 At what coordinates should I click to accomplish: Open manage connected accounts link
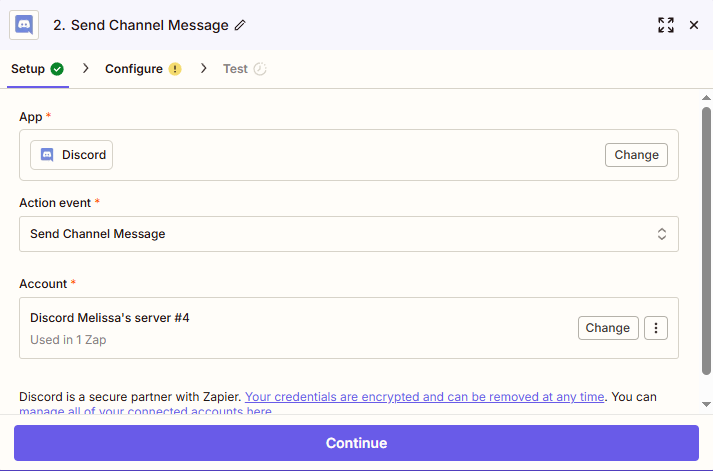(146, 411)
